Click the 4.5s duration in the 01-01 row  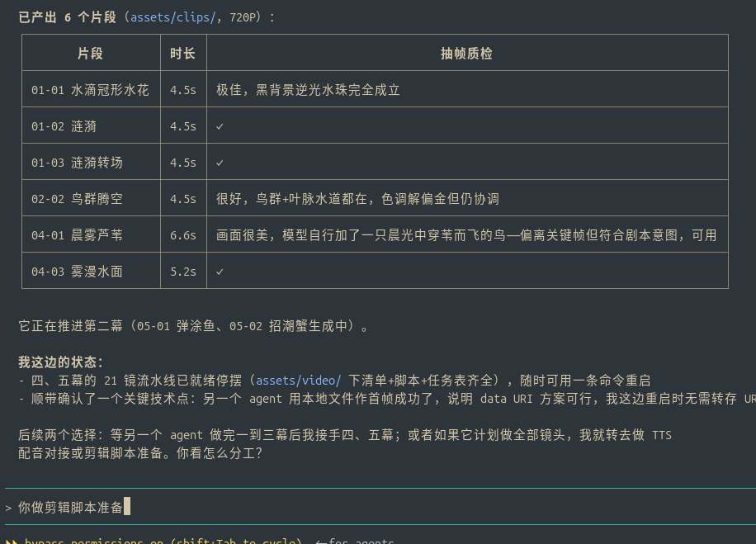pos(182,90)
